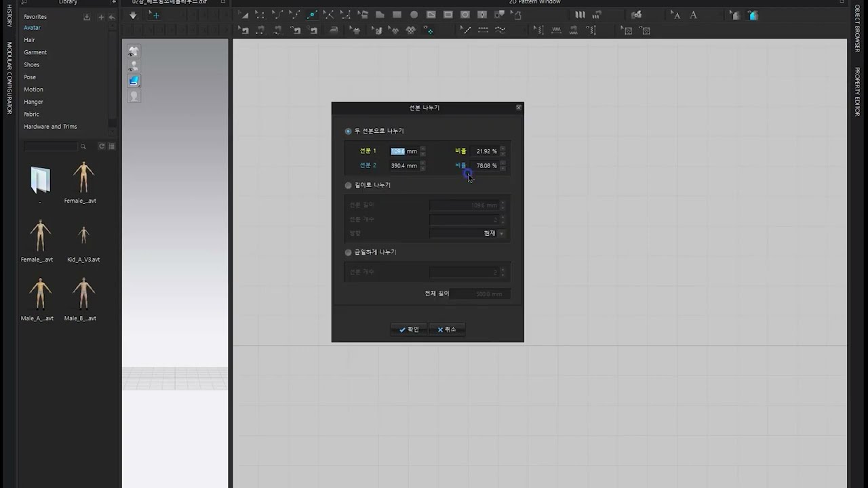This screenshot has width=868, height=488.
Task: Open the parent folder thumbnail in library
Action: (x=40, y=180)
